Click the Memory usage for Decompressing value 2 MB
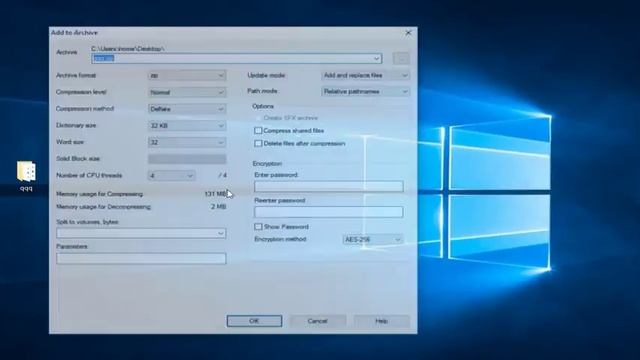This screenshot has width=640, height=360. (218, 207)
